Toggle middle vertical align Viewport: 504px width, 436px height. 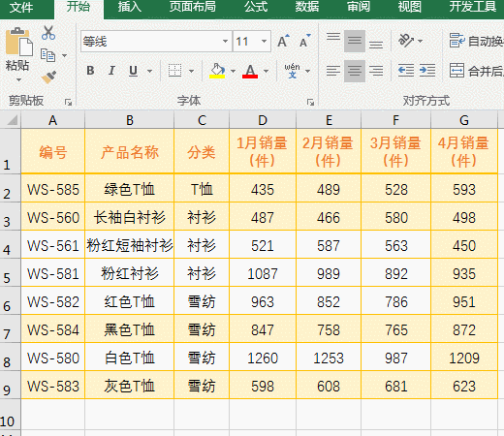pos(355,41)
